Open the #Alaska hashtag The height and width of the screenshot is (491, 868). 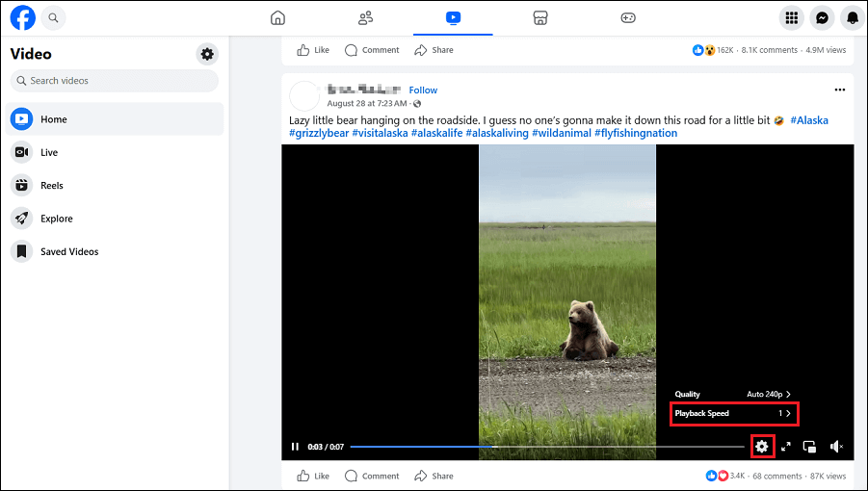[809, 120]
